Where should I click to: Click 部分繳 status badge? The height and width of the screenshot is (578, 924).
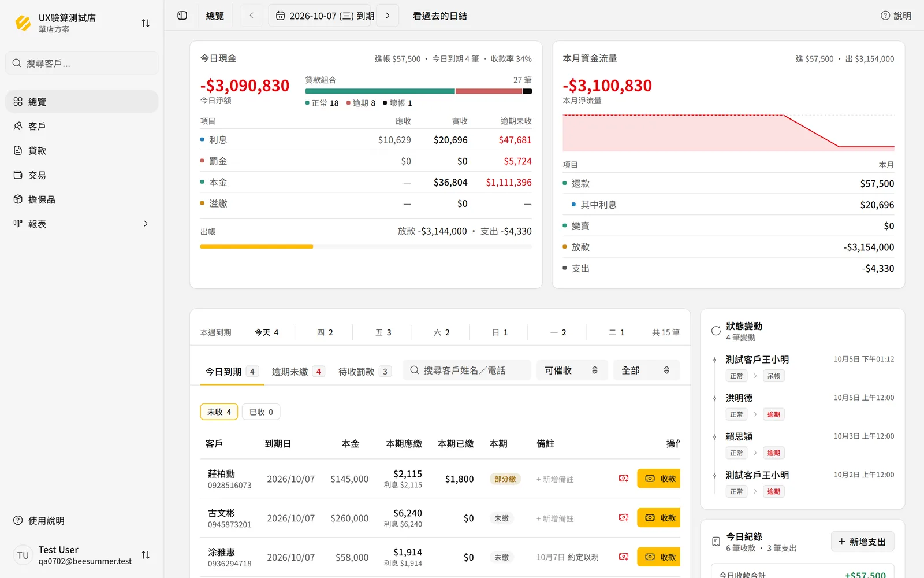[505, 479]
